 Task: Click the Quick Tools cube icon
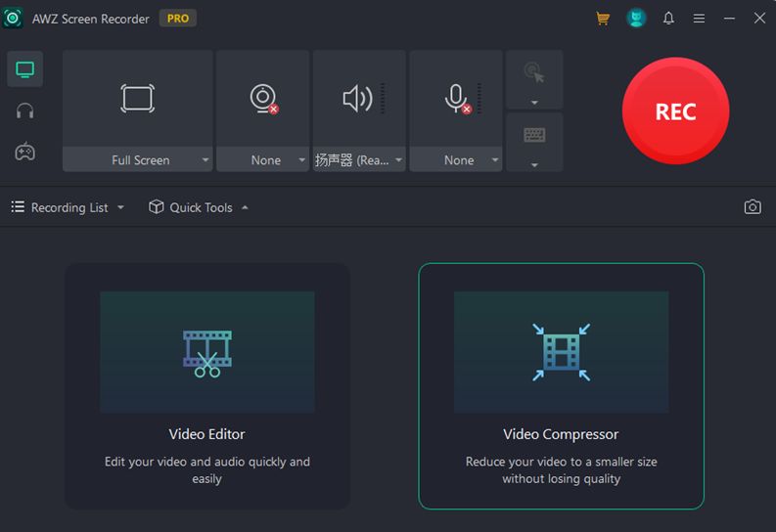[x=156, y=206]
